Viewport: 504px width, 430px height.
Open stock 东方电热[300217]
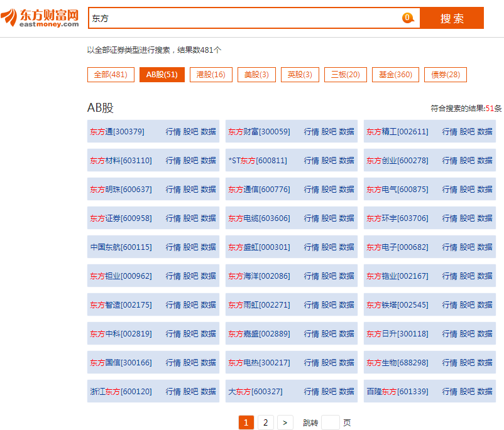(x=259, y=363)
